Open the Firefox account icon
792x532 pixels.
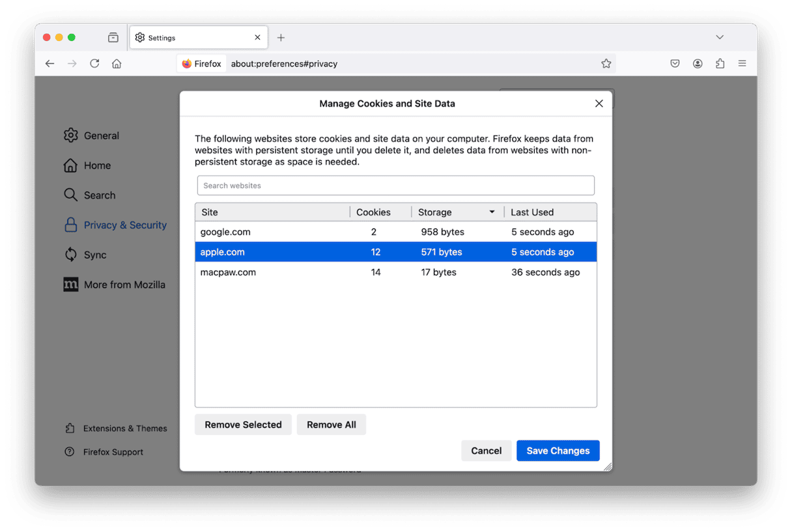698,64
